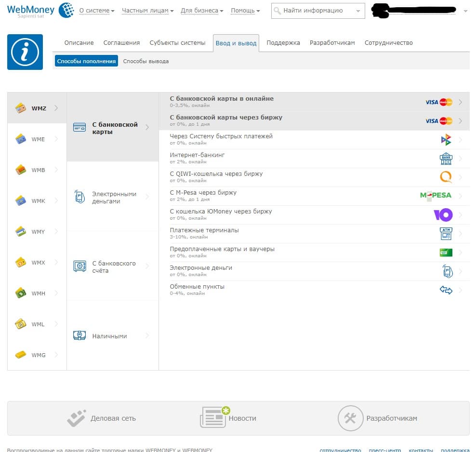
Task: Click the chevron beside С банковской карты category
Action: (x=147, y=127)
